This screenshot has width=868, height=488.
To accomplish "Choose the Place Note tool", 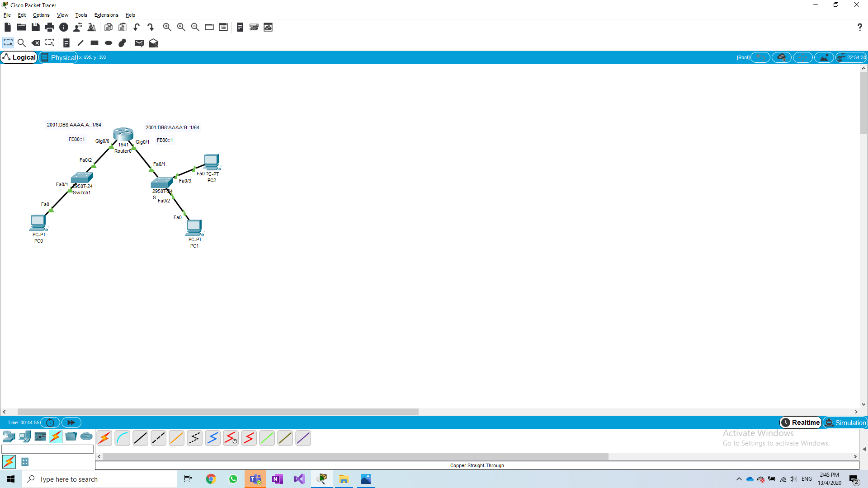I will click(66, 43).
